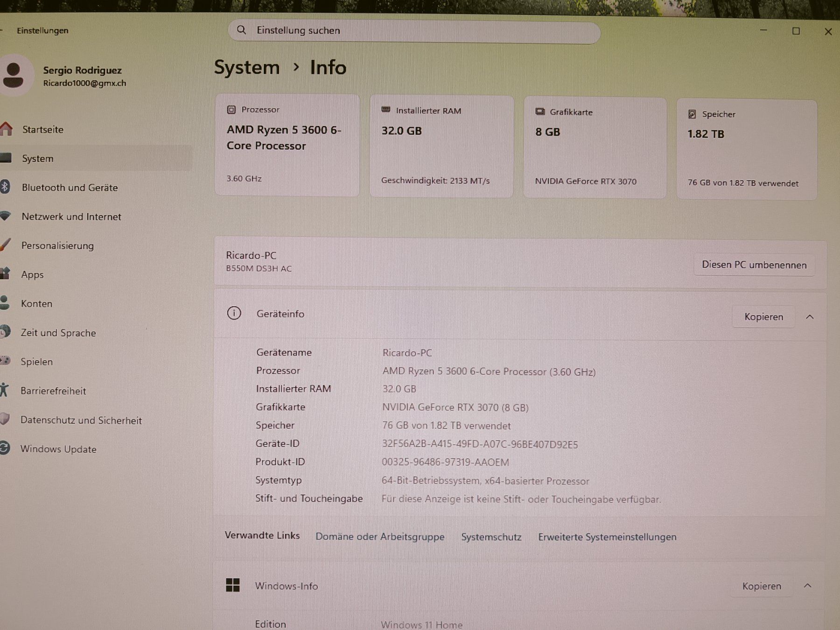
Task: Open Netzwerk und Internet wifi icon
Action: pyautogui.click(x=5, y=216)
